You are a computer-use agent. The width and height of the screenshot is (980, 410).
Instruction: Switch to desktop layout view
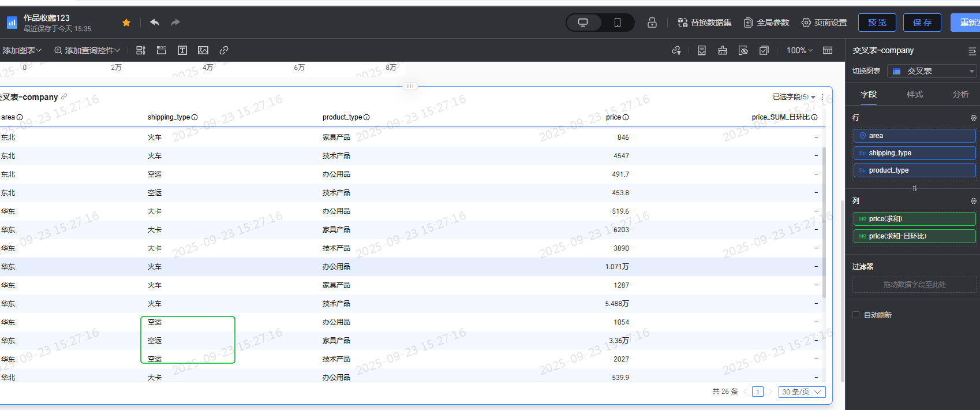[583, 23]
